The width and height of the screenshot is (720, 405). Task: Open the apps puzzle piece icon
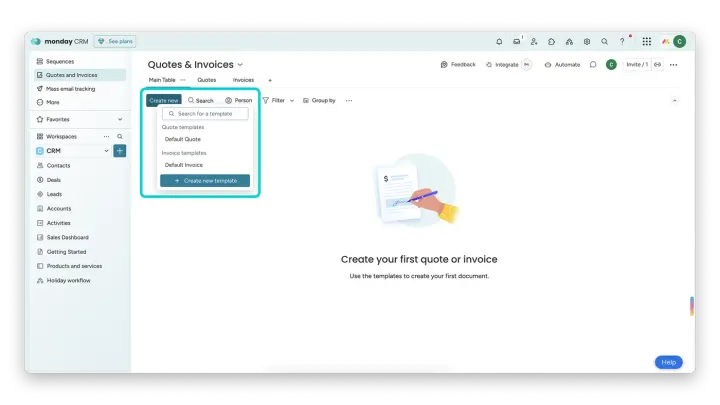[551, 41]
